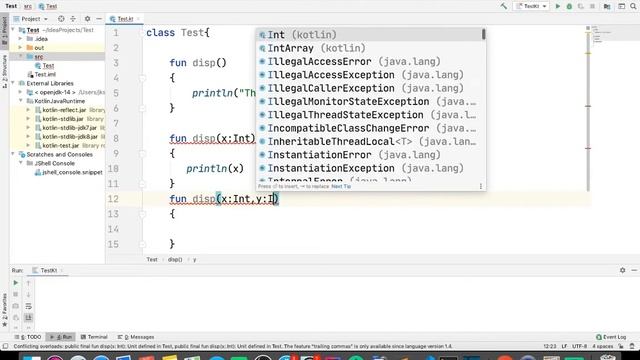Collapse the Test project root node
640x360 pixels.
(13, 30)
